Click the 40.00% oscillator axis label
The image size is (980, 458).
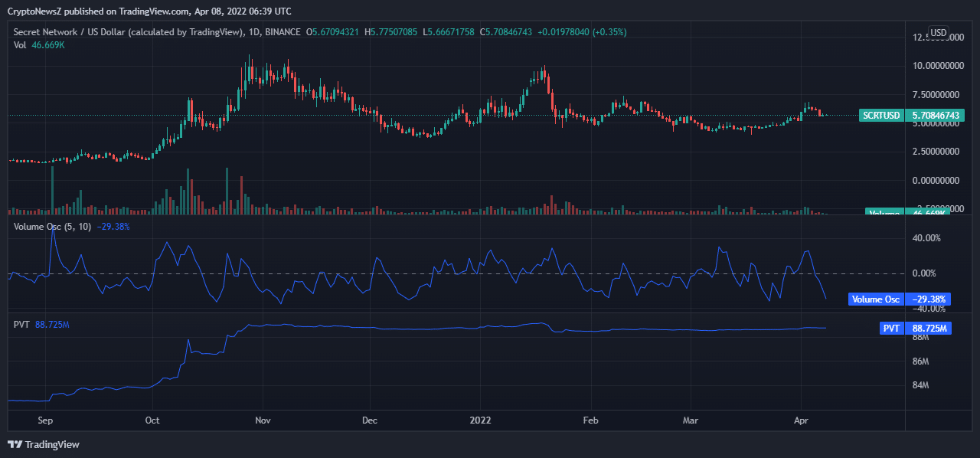pyautogui.click(x=927, y=238)
